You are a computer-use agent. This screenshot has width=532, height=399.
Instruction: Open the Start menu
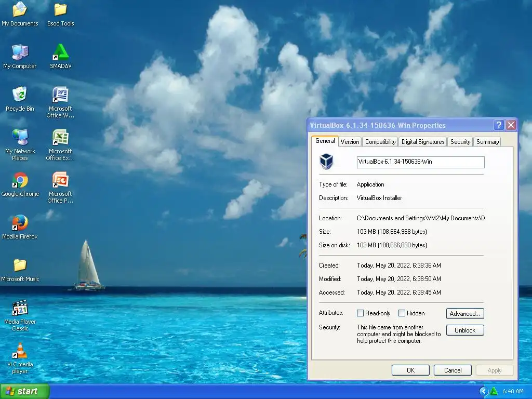pos(25,391)
